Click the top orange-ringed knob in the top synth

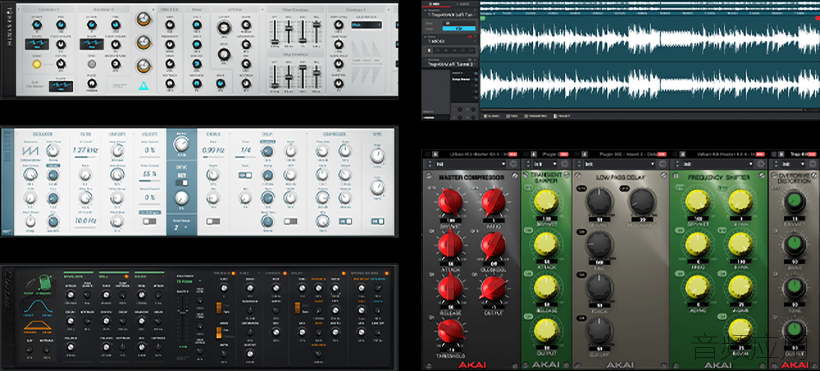(142, 19)
